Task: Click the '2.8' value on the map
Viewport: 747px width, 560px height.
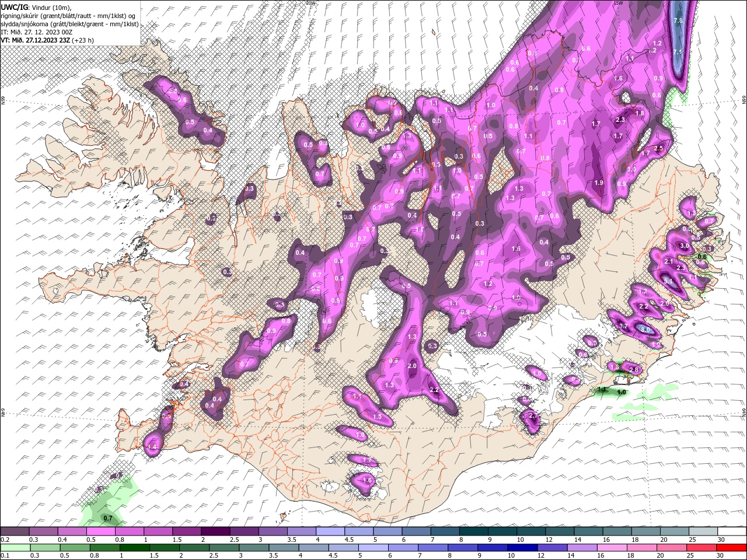Action: coord(634,370)
